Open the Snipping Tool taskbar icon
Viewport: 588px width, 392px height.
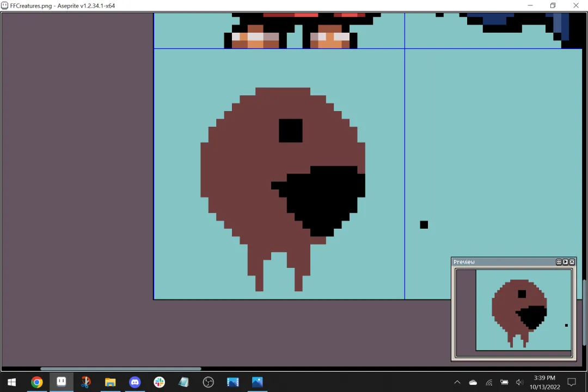pos(86,382)
